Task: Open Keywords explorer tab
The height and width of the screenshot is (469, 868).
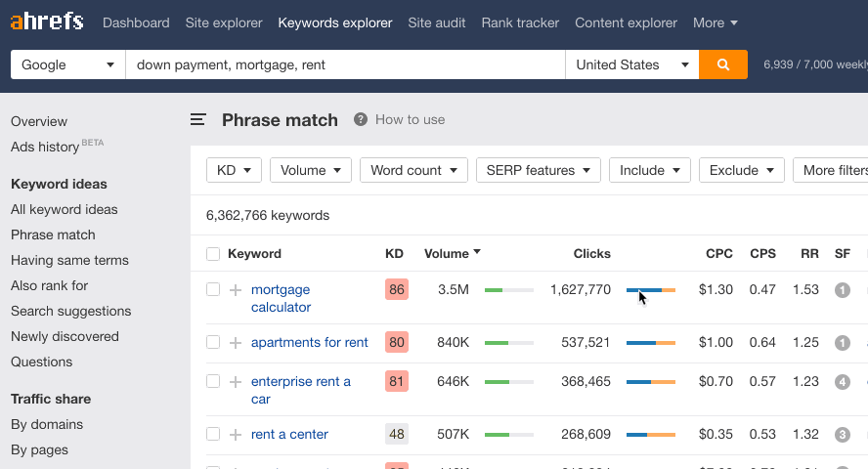Action: click(x=335, y=22)
